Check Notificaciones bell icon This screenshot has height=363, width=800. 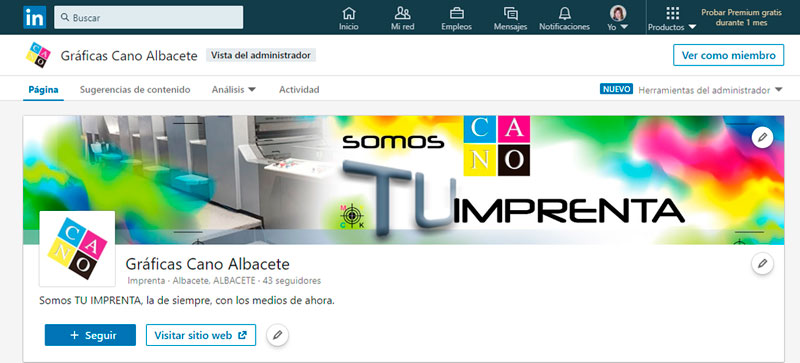point(564,13)
